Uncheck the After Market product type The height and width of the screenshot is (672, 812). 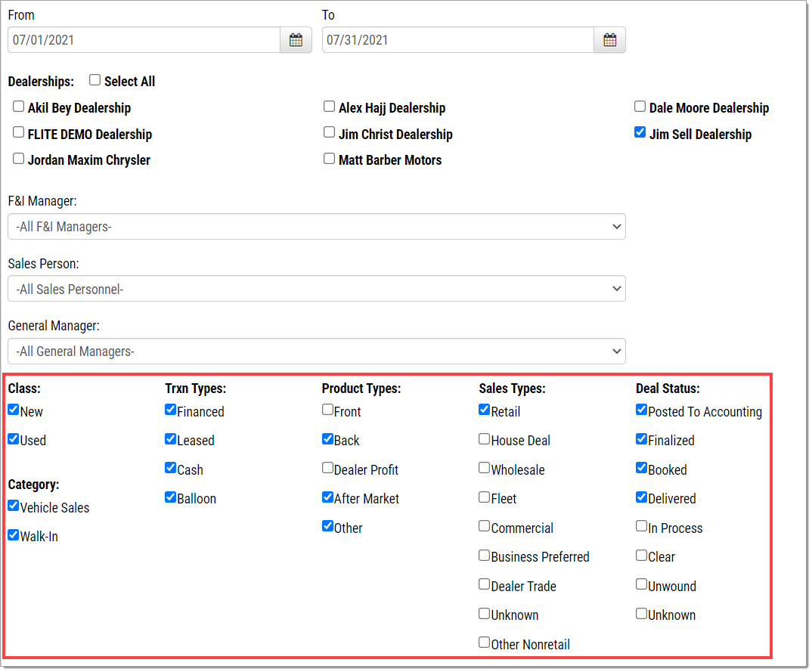click(x=327, y=497)
